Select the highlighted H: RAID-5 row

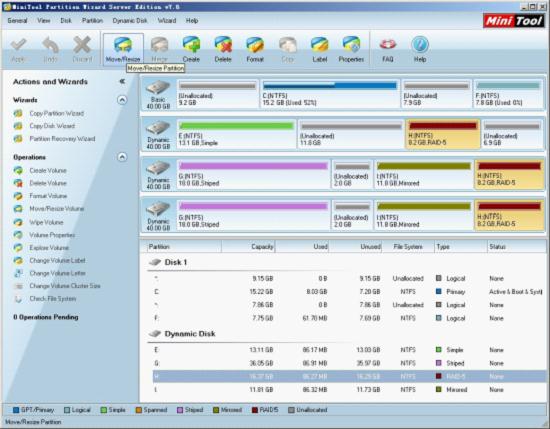pyautogui.click(x=349, y=376)
